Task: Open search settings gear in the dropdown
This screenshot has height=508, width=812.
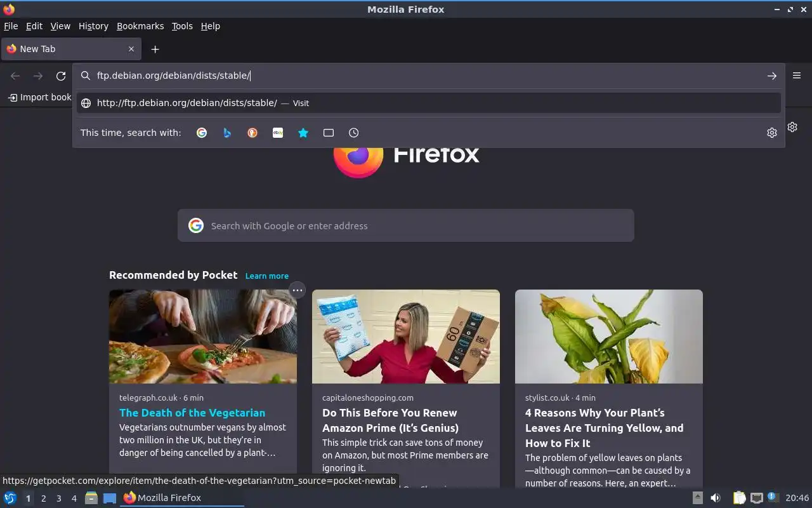Action: (x=771, y=133)
